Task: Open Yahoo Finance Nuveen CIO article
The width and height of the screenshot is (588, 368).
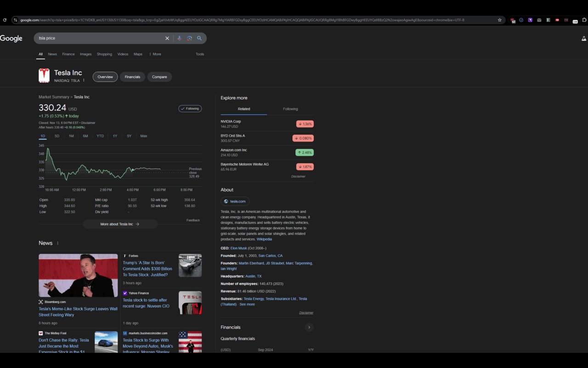Action: (x=146, y=303)
